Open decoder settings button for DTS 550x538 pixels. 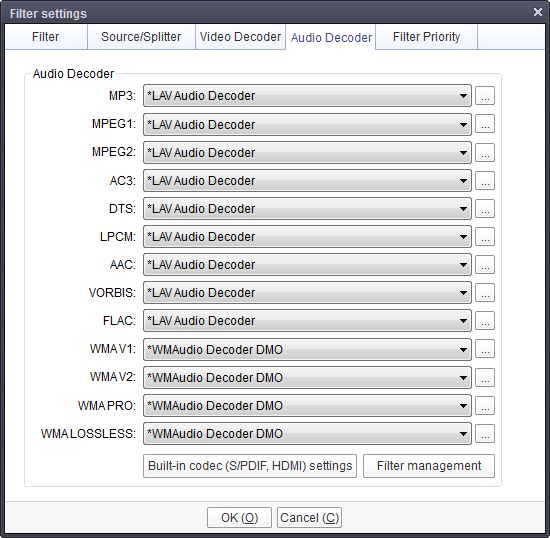coord(485,208)
